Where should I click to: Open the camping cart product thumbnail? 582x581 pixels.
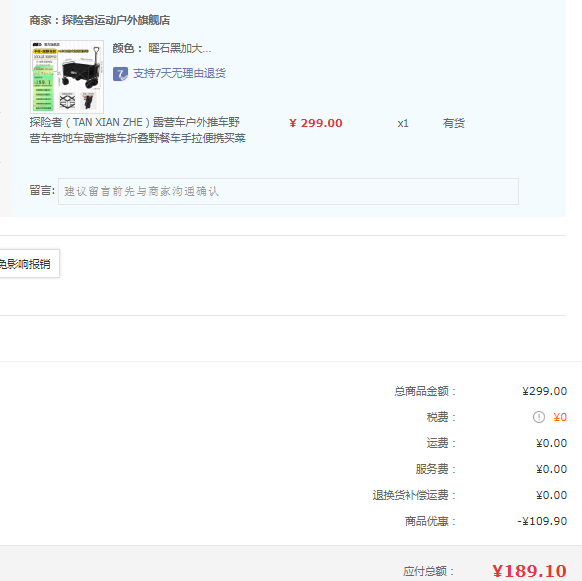[x=67, y=77]
